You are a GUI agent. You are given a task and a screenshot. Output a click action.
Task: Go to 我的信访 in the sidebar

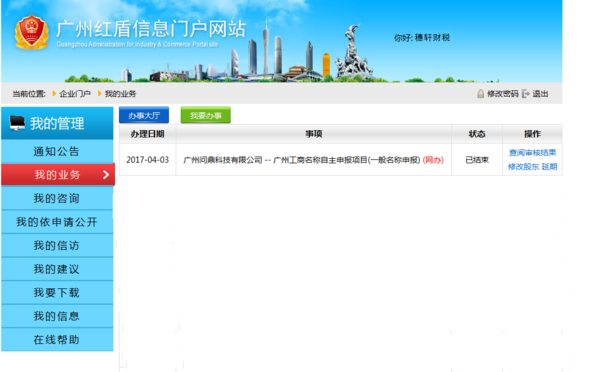57,246
